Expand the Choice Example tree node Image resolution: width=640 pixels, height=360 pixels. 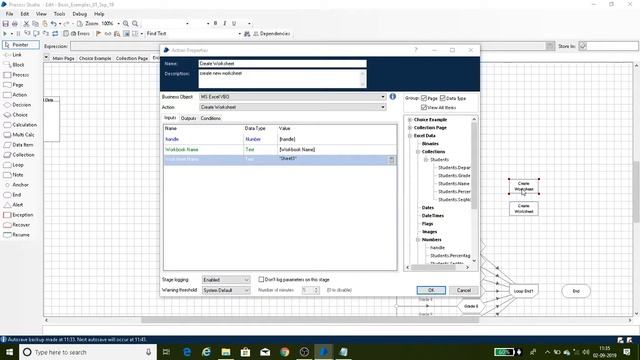(x=410, y=120)
